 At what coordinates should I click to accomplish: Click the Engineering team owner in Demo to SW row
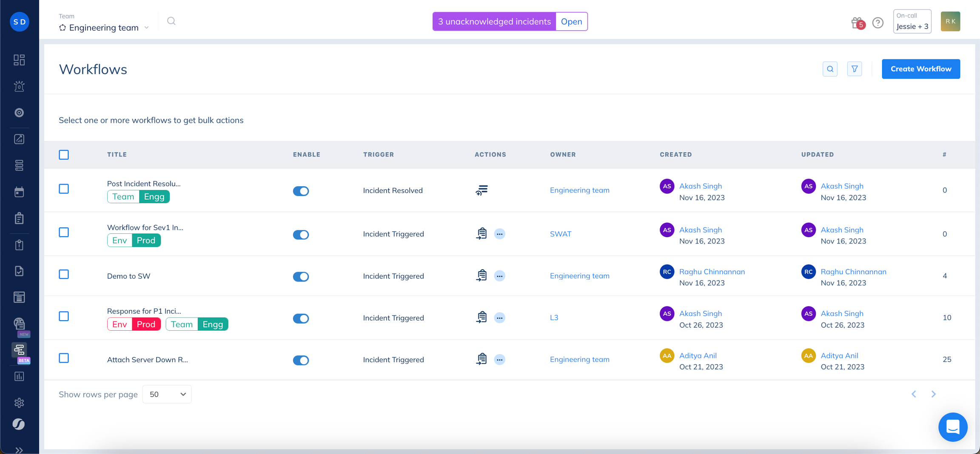coord(579,275)
